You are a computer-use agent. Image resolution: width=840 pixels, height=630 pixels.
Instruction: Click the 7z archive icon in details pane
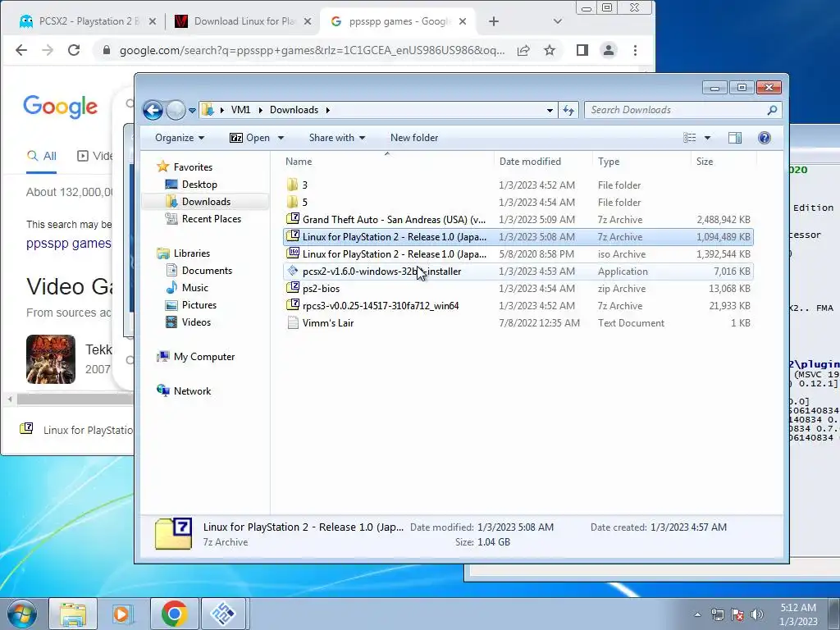[x=173, y=533]
